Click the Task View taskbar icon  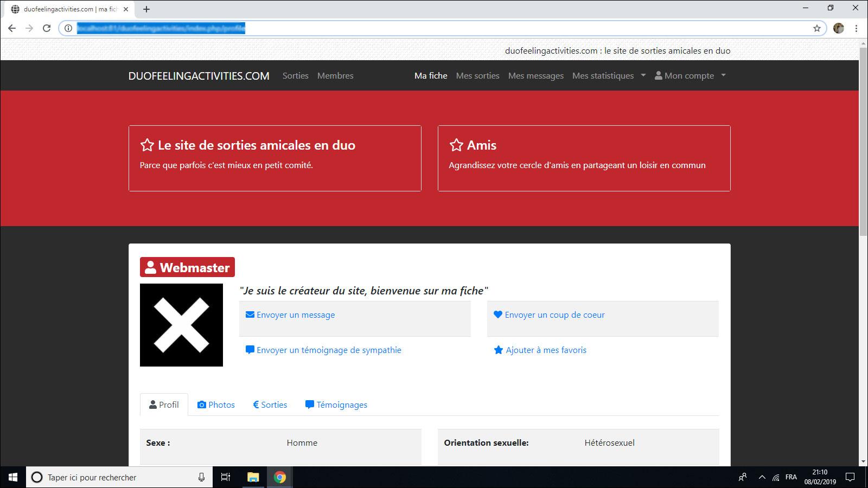click(x=225, y=477)
